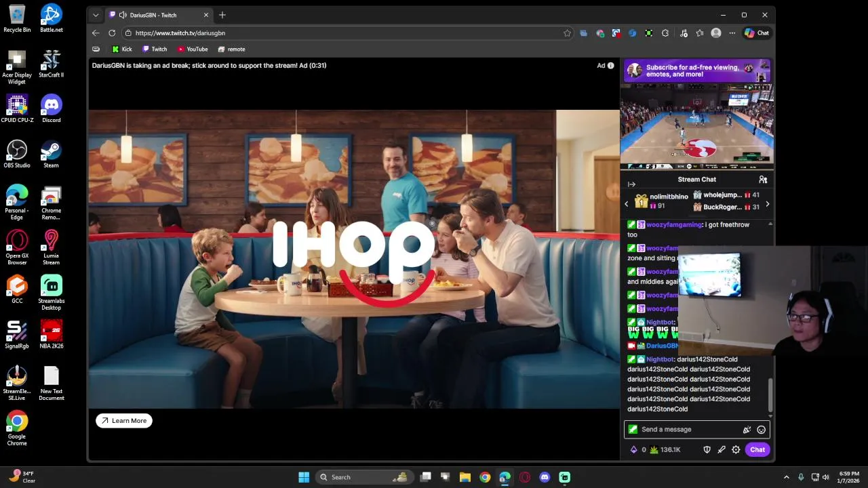Open the sword mod view icon
The height and width of the screenshot is (488, 868).
pos(722,449)
